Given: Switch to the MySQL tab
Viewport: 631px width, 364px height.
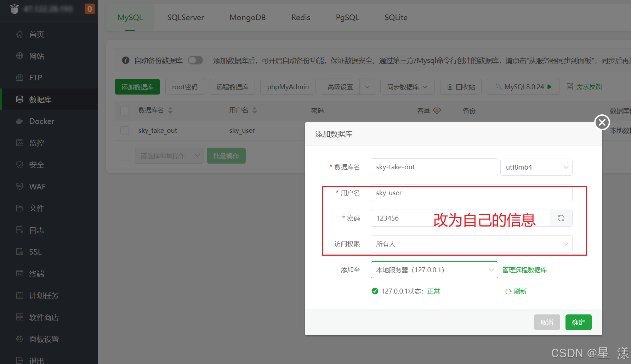Looking at the screenshot, I should pyautogui.click(x=130, y=17).
